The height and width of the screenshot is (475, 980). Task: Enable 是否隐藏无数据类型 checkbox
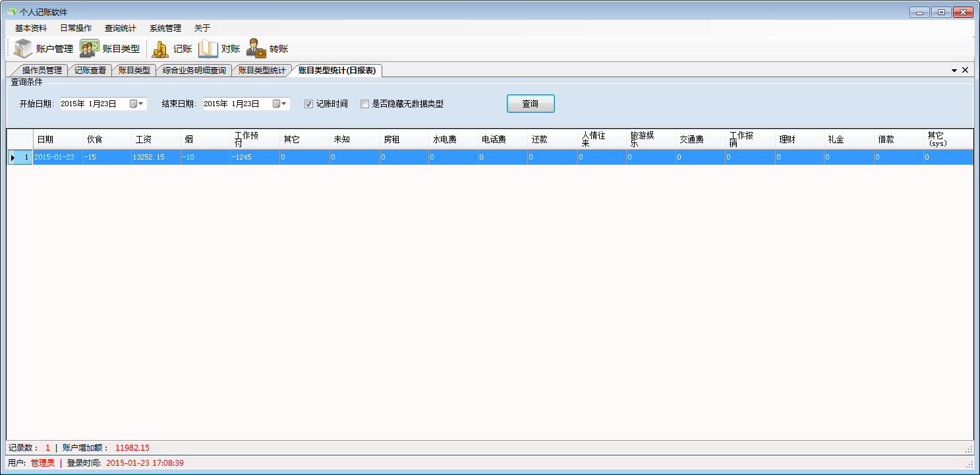364,104
